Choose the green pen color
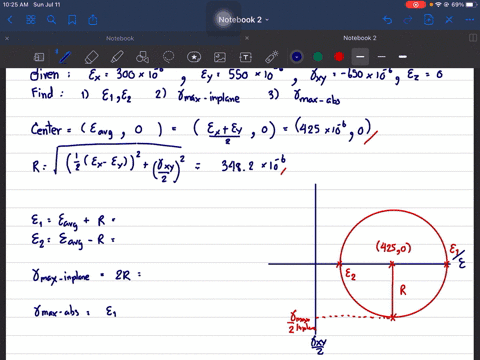480x360 pixels. [318, 57]
